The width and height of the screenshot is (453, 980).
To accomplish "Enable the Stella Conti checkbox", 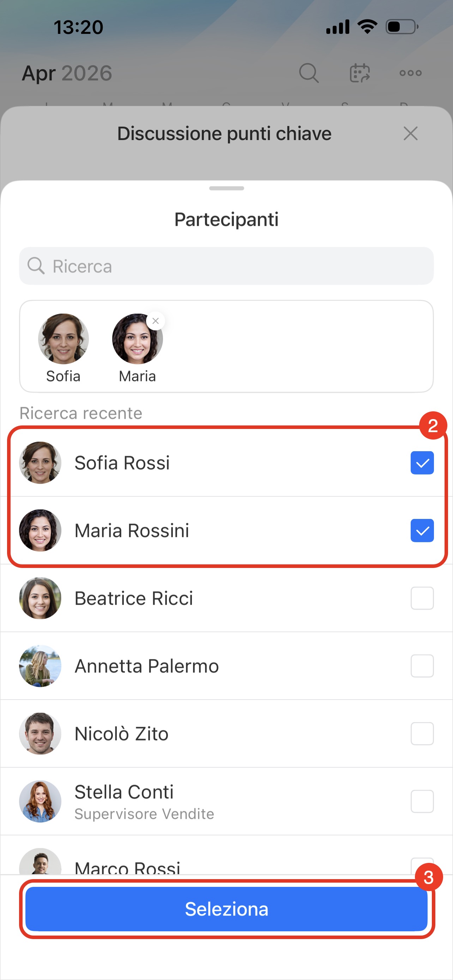I will [422, 801].
